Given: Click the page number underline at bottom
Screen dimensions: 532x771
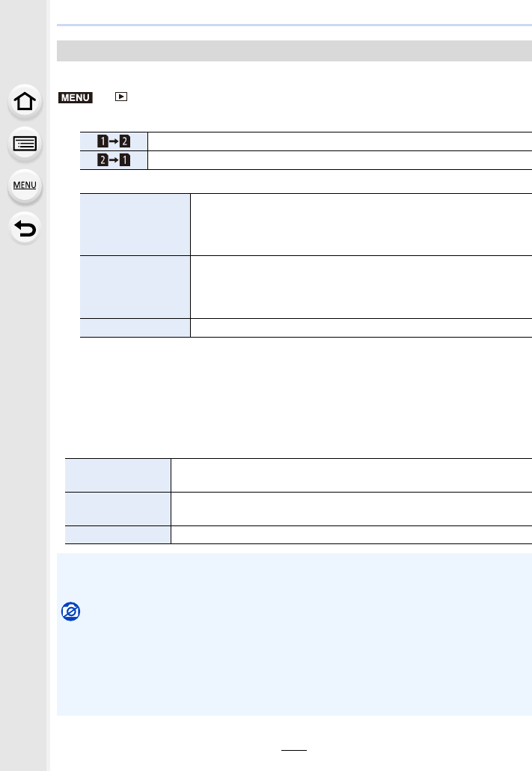Looking at the screenshot, I should coord(294,750).
